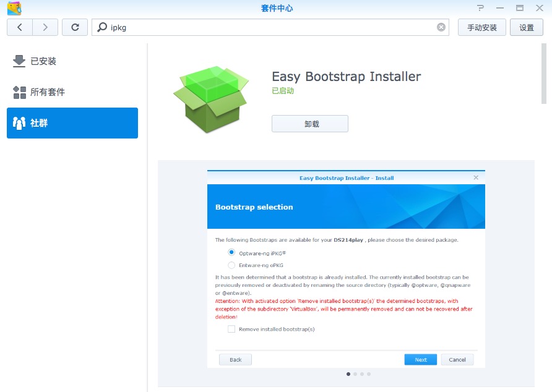Click the Easy Bootstrap Installer box icon

click(x=211, y=100)
